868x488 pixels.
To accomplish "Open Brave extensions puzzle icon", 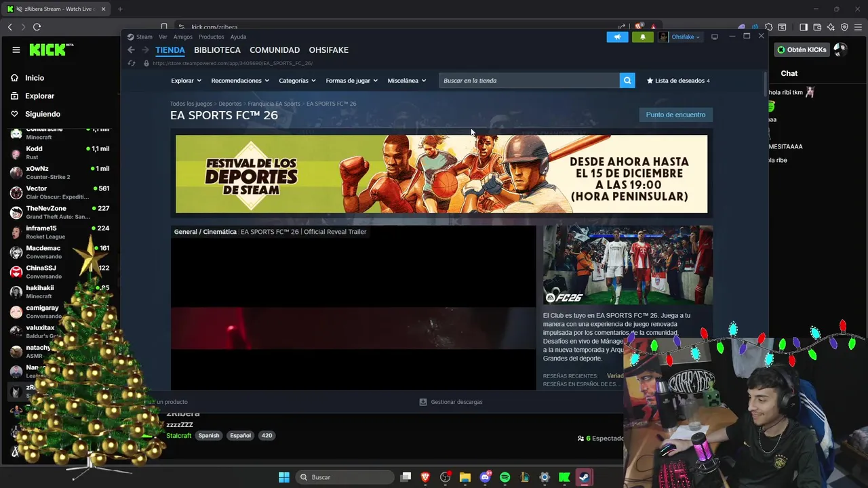I will 768,27.
